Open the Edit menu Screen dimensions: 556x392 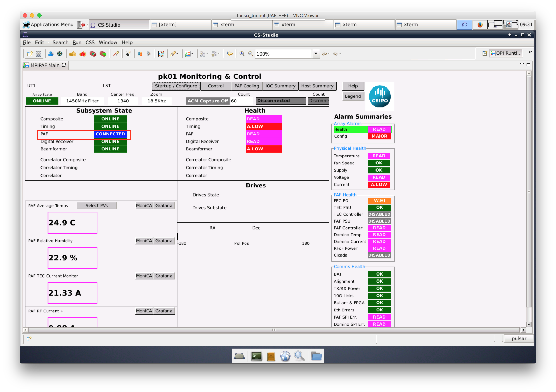pos(39,42)
